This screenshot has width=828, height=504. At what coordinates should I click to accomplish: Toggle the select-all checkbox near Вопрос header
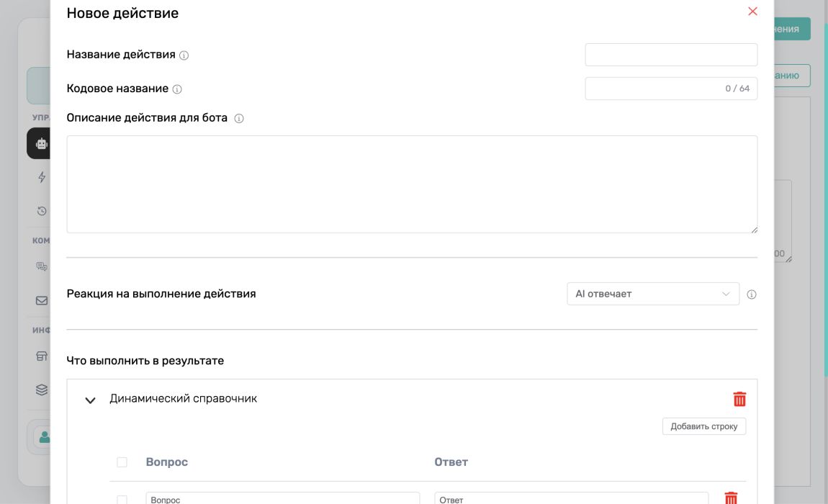point(122,462)
